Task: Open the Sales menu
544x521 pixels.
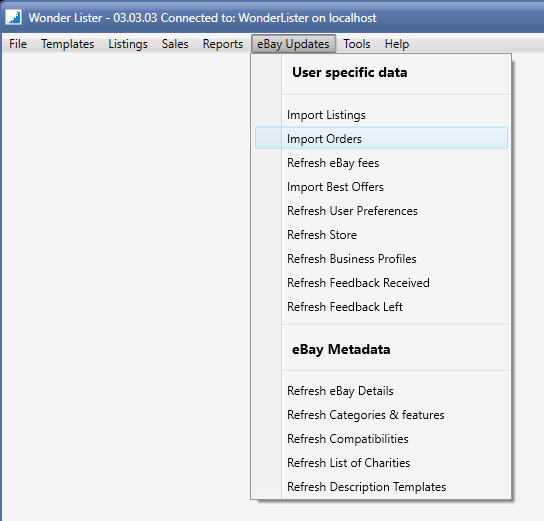Action: coord(175,44)
